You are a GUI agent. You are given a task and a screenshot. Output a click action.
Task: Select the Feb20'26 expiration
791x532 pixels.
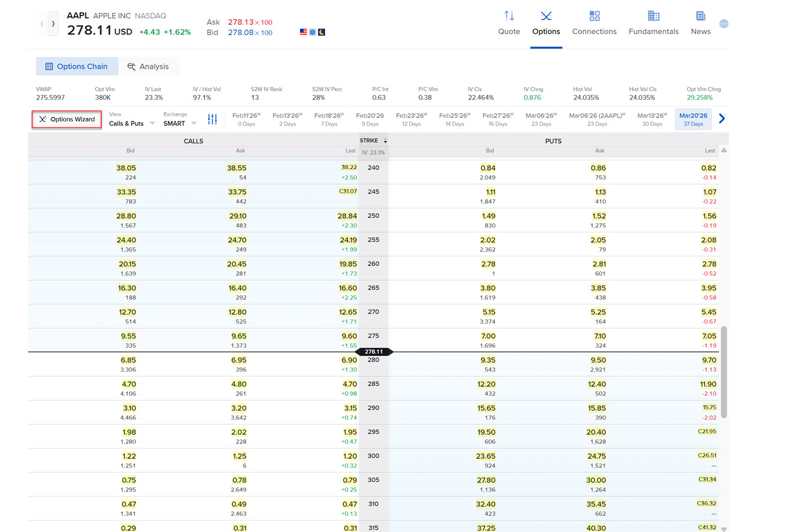point(370,119)
